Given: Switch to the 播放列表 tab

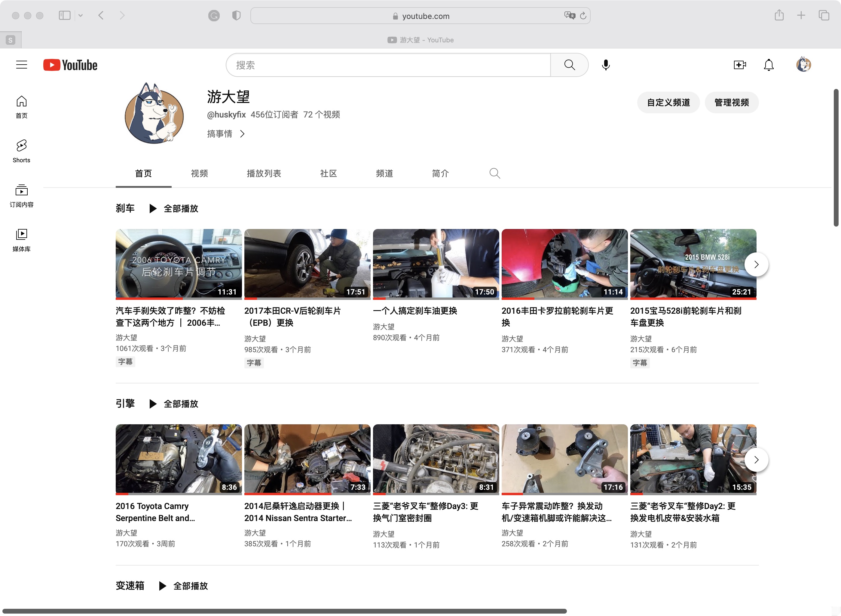Looking at the screenshot, I should point(264,173).
